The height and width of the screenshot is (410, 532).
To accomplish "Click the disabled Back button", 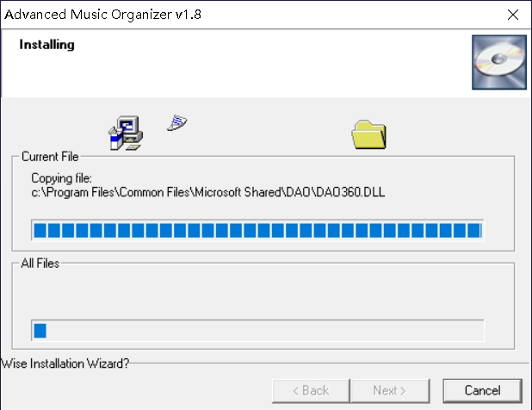I will point(311,391).
